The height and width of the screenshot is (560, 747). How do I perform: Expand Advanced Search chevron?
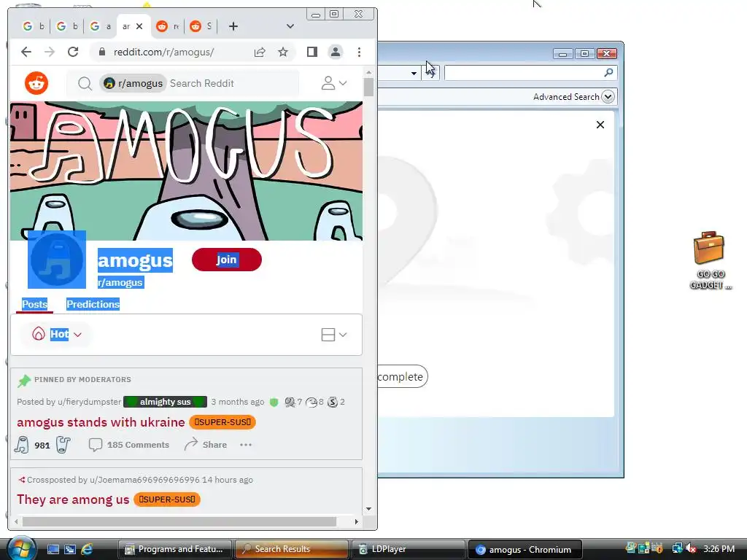tap(608, 97)
